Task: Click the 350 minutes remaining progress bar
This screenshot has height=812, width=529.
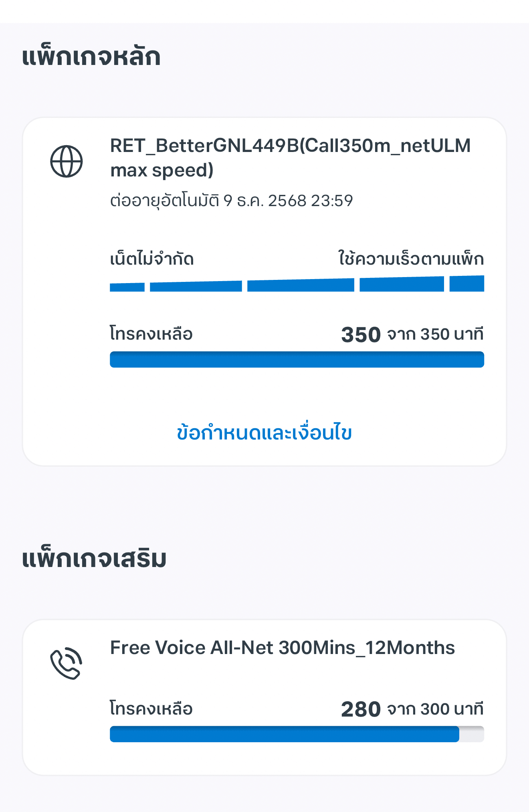Action: pos(297,359)
